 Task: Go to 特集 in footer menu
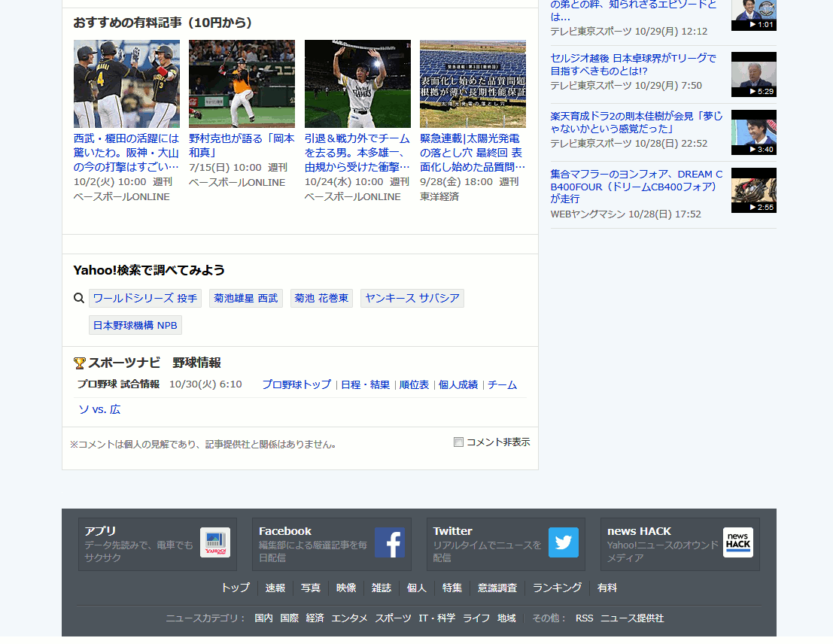click(452, 588)
